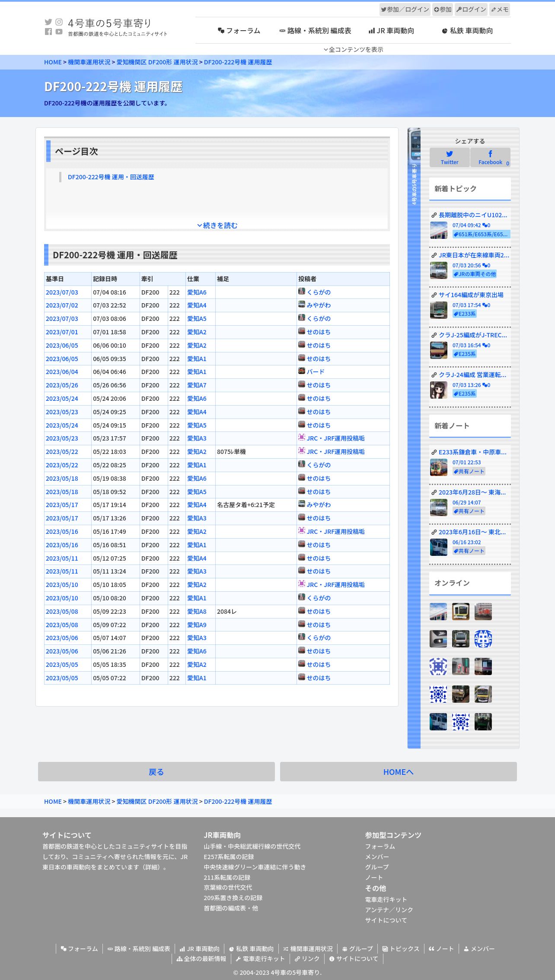Open tag JRの車両その他
The height and width of the screenshot is (980, 555).
(474, 274)
